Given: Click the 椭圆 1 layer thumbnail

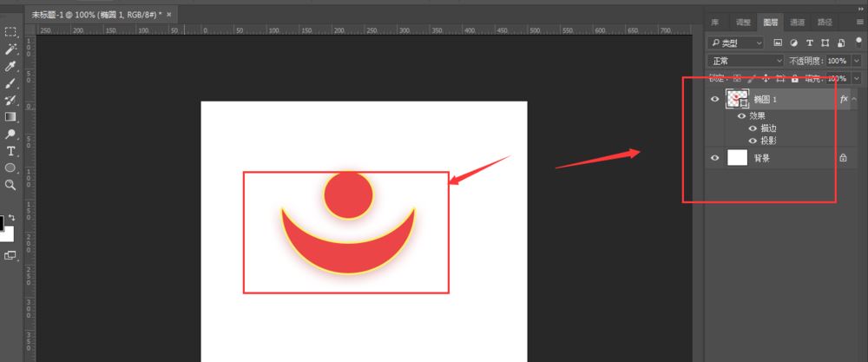Looking at the screenshot, I should point(737,99).
